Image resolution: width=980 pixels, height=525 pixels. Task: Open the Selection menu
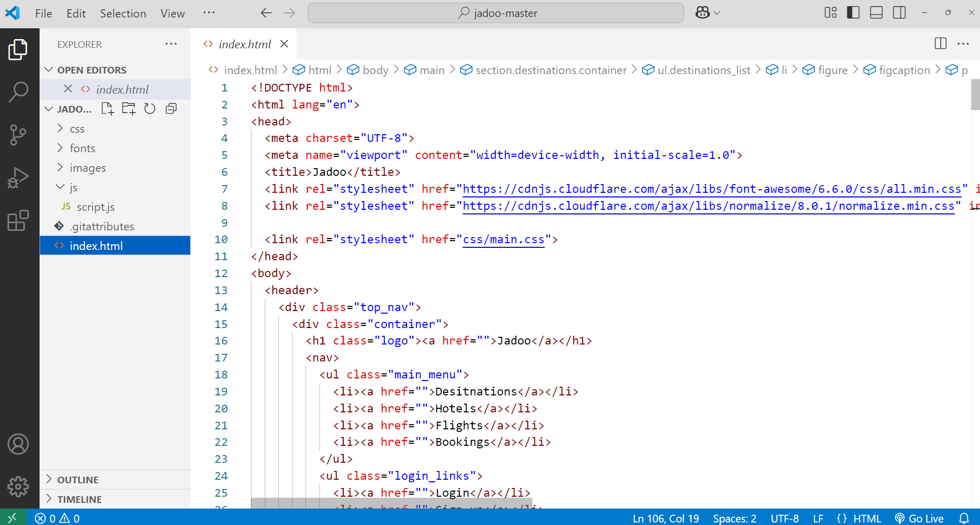pyautogui.click(x=123, y=13)
